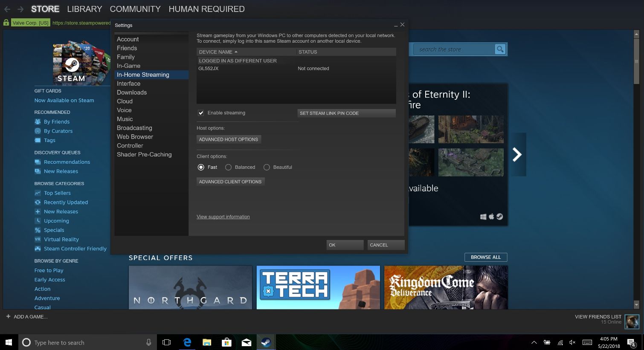
Task: Click in the search the store field
Action: [454, 49]
